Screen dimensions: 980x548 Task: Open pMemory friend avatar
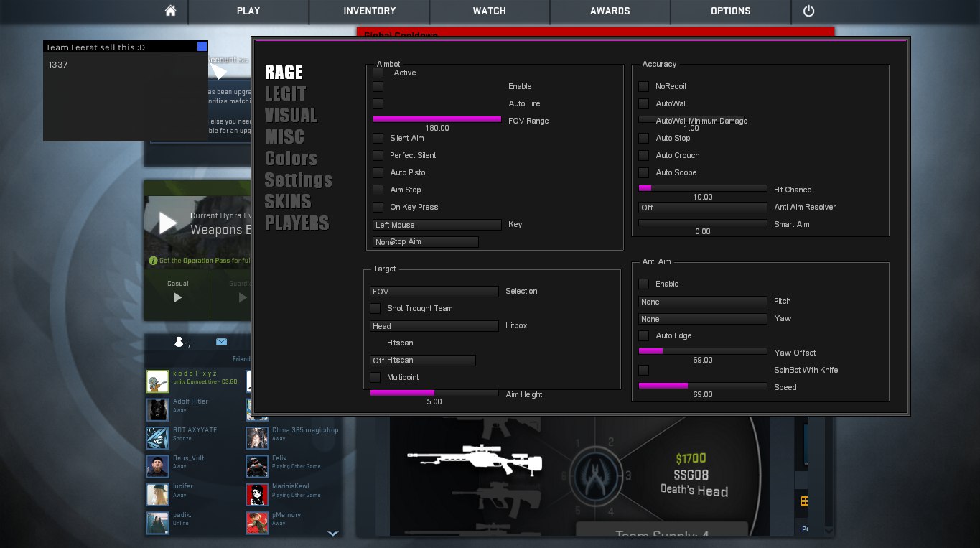257,523
